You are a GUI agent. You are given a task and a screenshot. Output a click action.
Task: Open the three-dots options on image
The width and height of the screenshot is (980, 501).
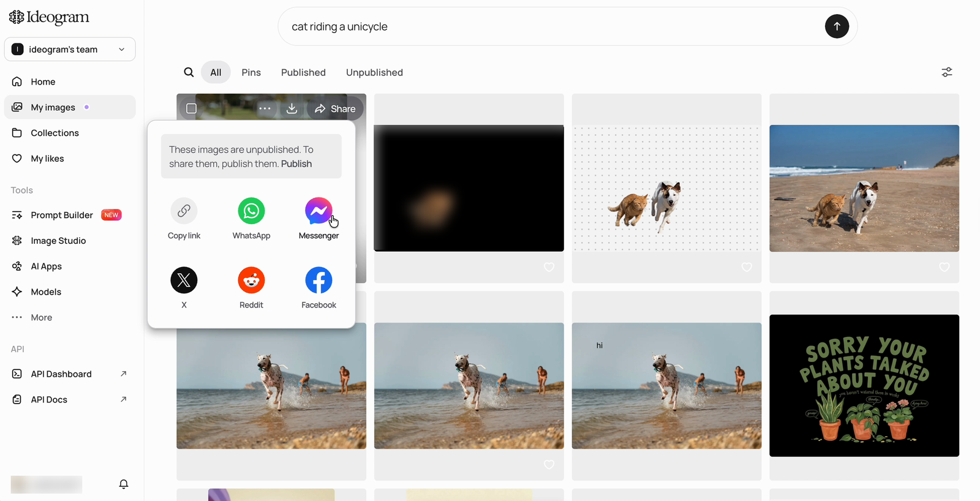click(265, 108)
